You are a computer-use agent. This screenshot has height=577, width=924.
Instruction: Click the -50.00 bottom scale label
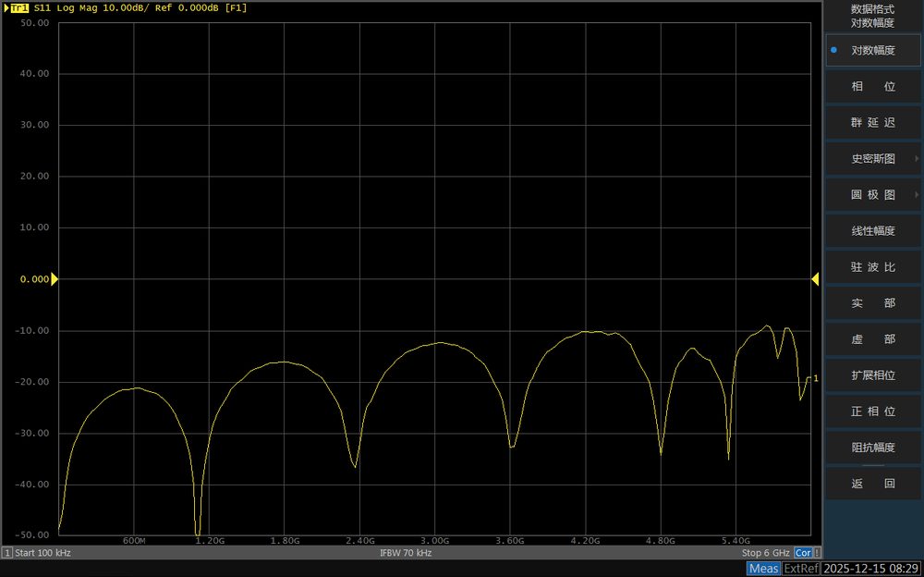[32, 535]
